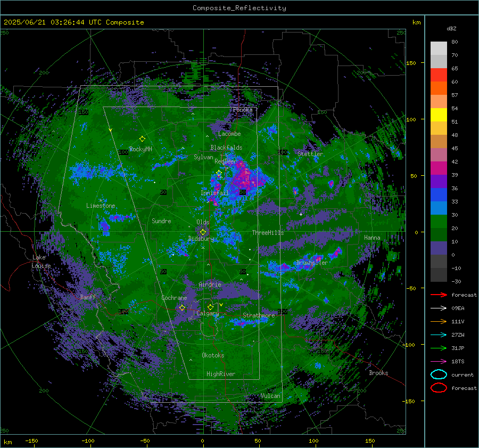479x448 pixels.
Task: Click the Sundre label
Action: click(x=162, y=221)
